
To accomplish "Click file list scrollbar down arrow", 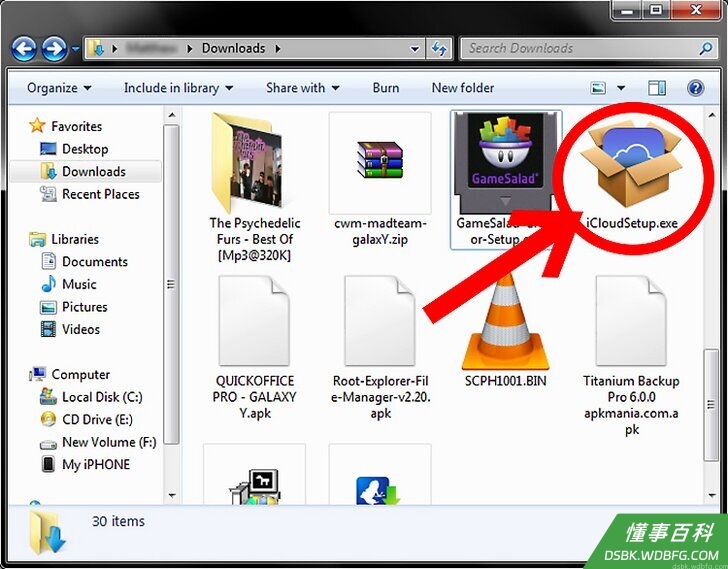I will coord(712,495).
